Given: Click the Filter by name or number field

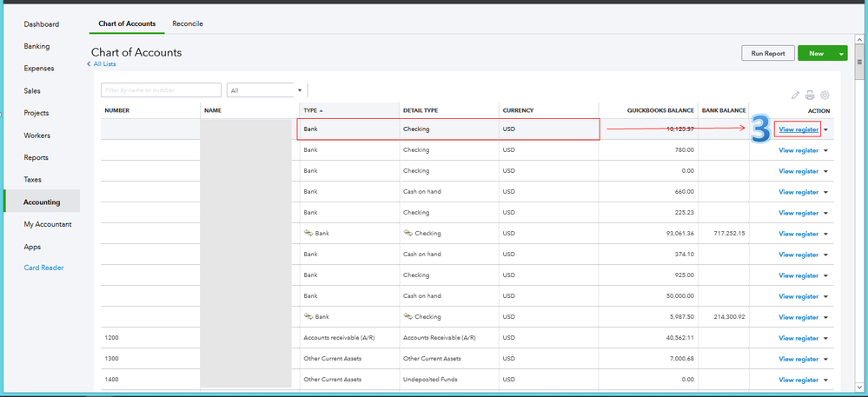Looking at the screenshot, I should click(x=161, y=89).
